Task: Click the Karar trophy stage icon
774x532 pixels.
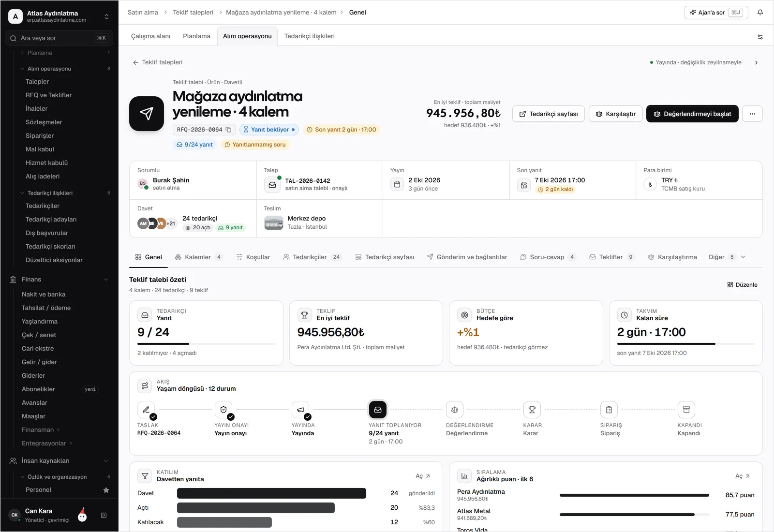Action: click(532, 410)
